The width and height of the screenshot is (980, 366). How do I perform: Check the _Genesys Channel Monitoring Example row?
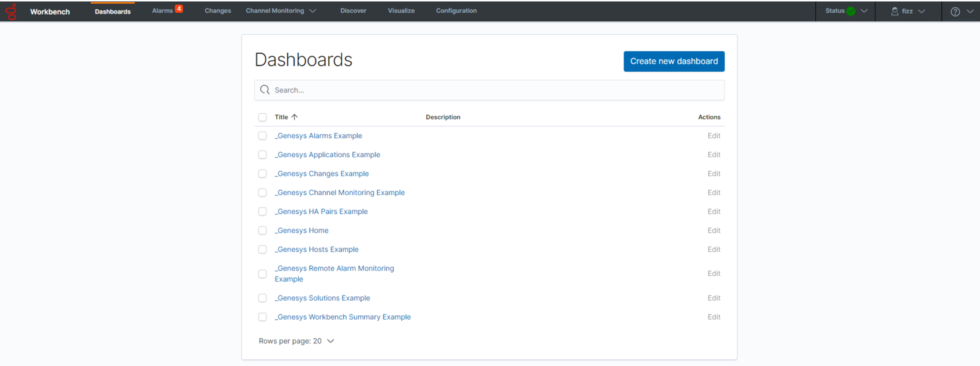point(262,193)
